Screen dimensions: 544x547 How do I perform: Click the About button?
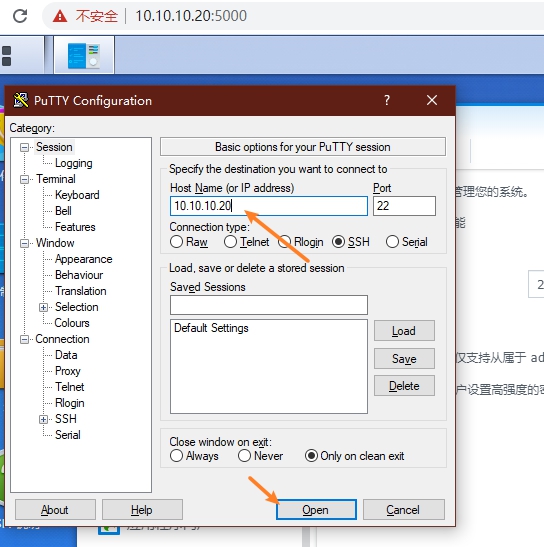(55, 510)
